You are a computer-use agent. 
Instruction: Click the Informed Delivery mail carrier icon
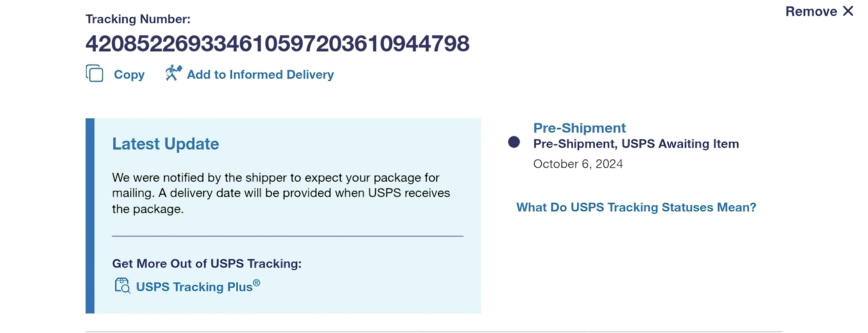point(173,73)
